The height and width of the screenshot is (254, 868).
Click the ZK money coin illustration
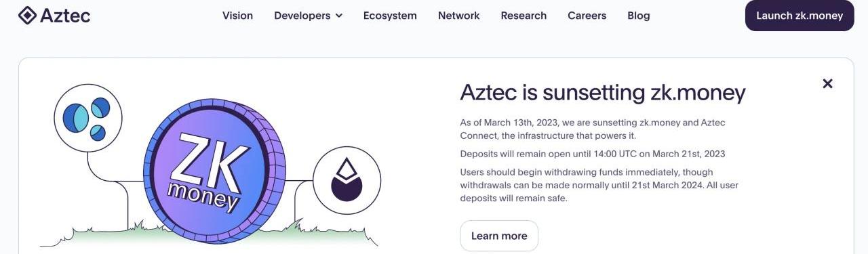[x=214, y=171]
